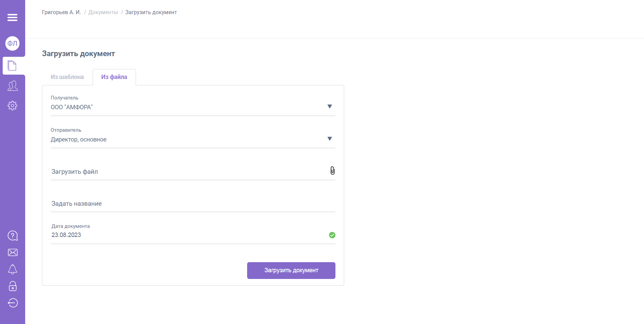
Task: Open the documents sidebar icon
Action: coord(12,66)
